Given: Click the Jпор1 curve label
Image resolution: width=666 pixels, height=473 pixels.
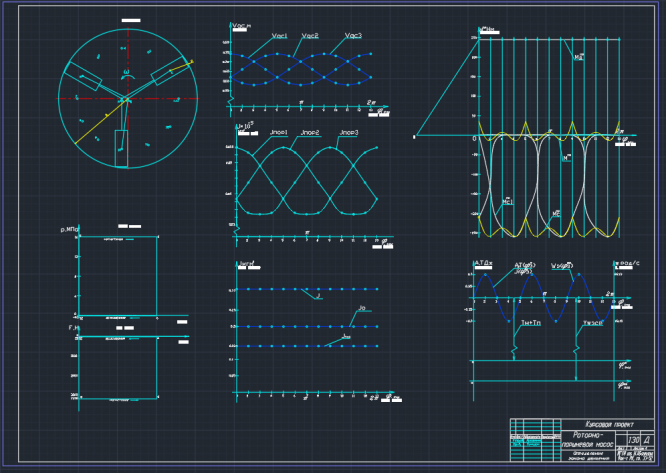Looking at the screenshot, I should click(x=279, y=133).
